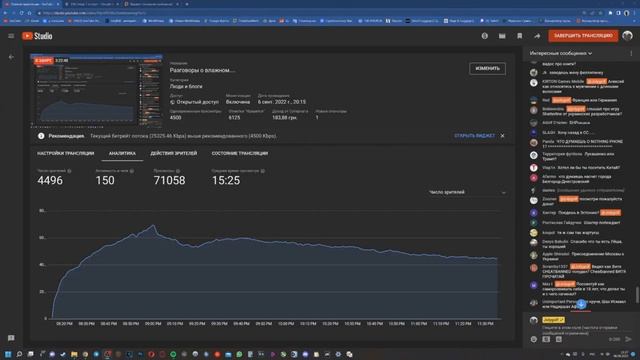Viewport: 640px width, 360px height.
Task: Open Windows taskbar search
Action: [x=19, y=354]
